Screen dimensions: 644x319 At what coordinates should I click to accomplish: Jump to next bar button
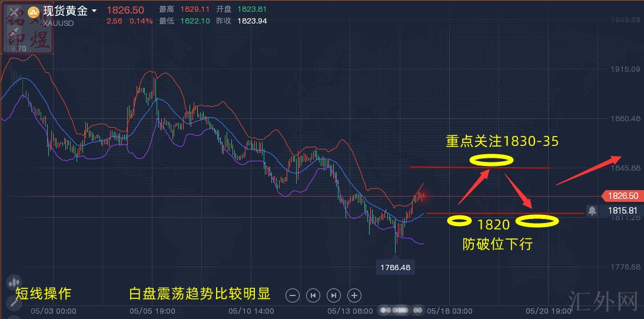click(x=334, y=295)
